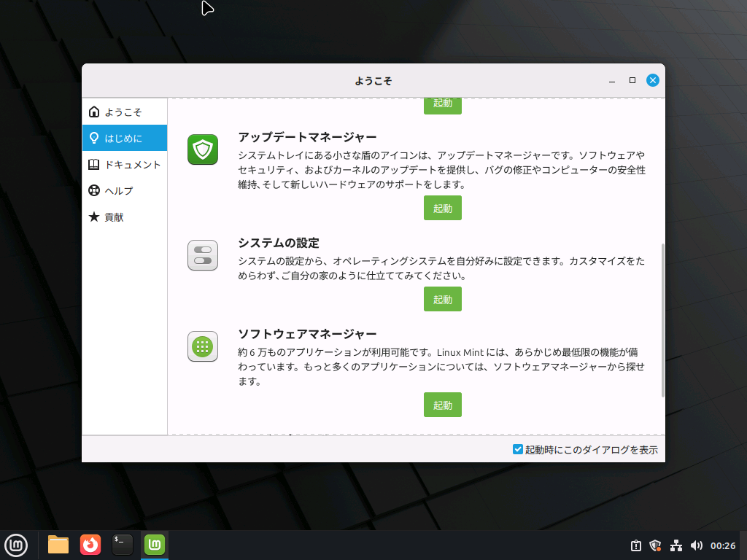747x560 pixels.
Task: Launch Firefox from the taskbar
Action: click(90, 545)
